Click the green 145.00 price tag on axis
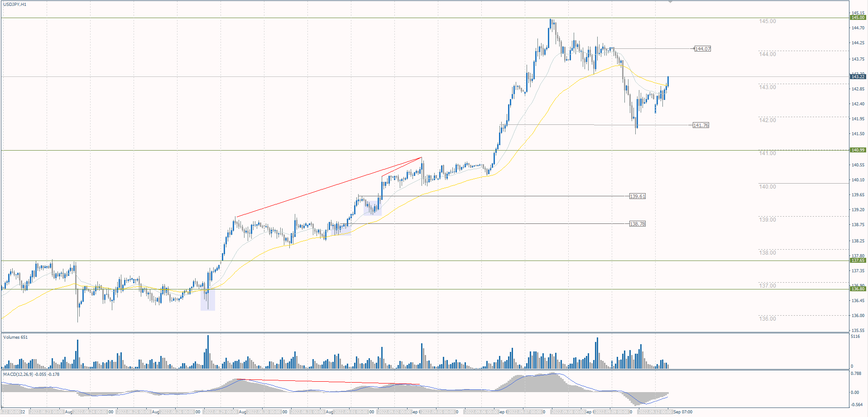The height and width of the screenshot is (417, 868). (x=858, y=18)
